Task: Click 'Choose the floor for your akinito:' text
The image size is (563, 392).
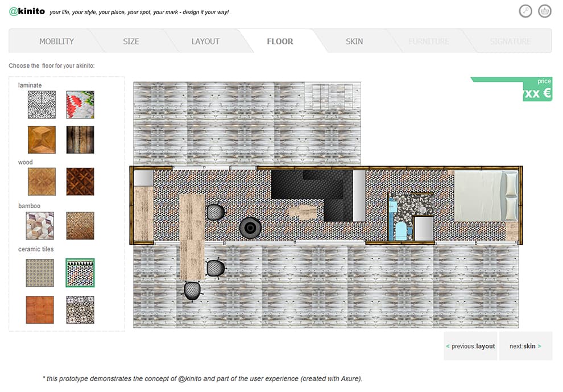Action: pos(52,66)
